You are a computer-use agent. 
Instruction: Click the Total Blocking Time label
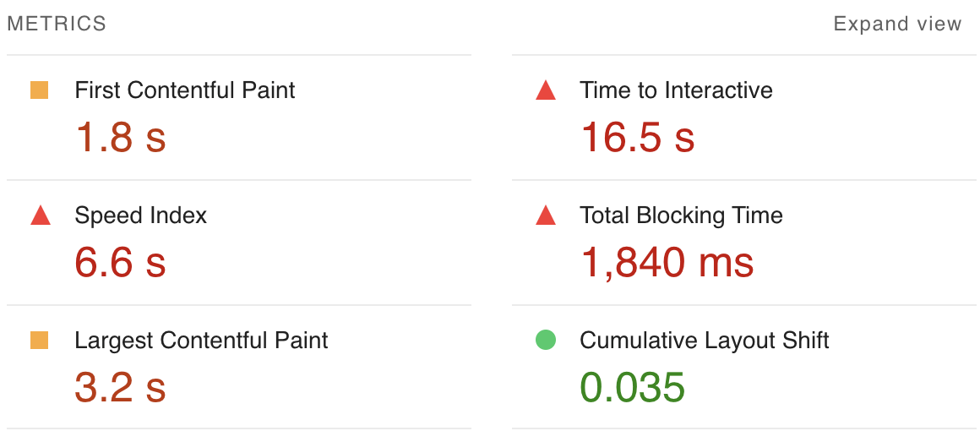(681, 215)
